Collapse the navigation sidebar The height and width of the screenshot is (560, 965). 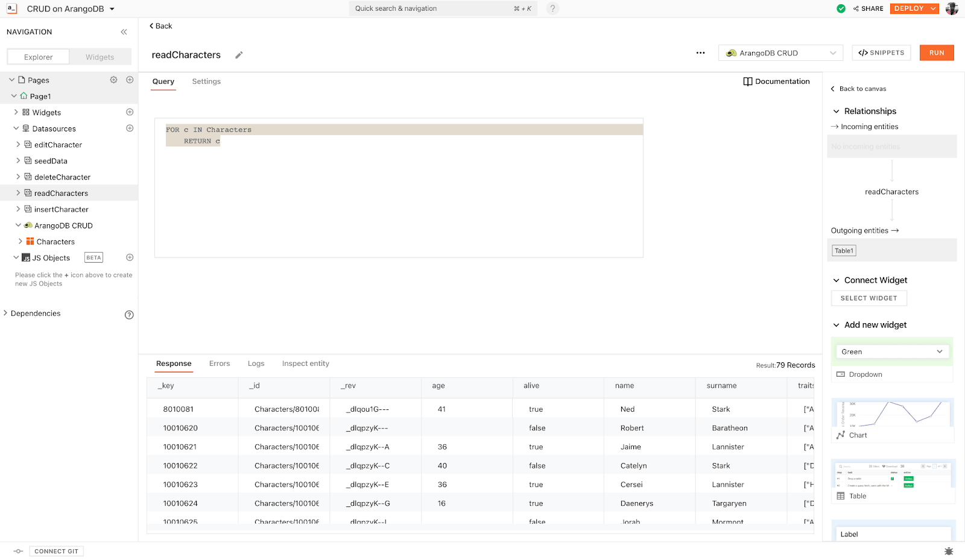point(124,32)
